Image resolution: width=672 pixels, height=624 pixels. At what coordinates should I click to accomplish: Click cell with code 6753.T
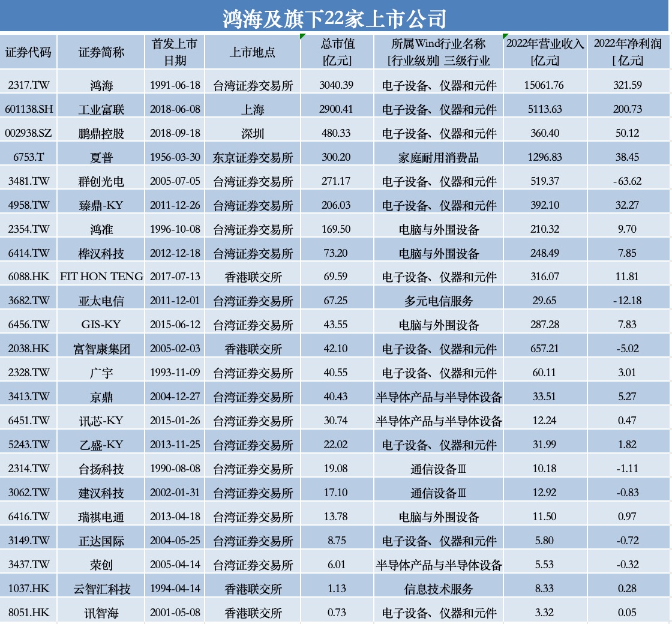click(28, 157)
